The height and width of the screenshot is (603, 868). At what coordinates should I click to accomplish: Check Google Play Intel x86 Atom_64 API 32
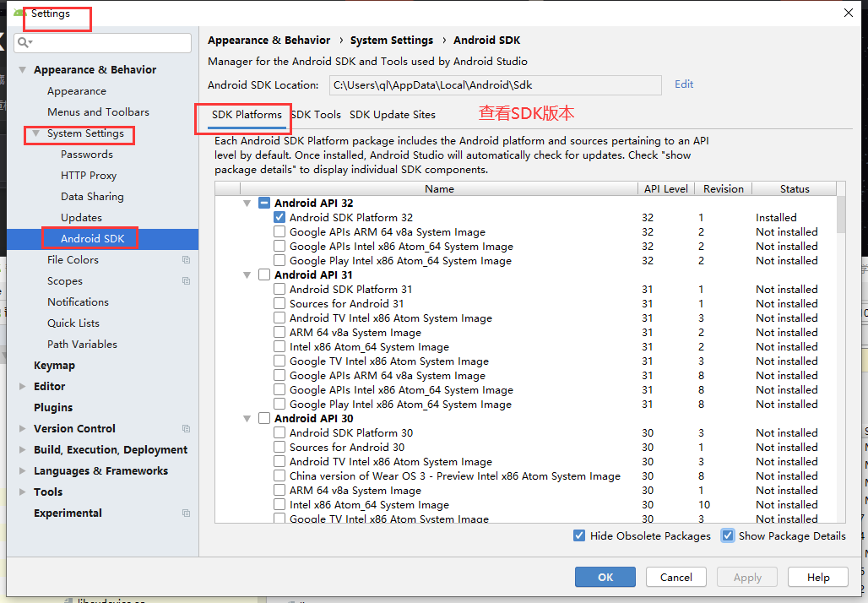(x=279, y=261)
